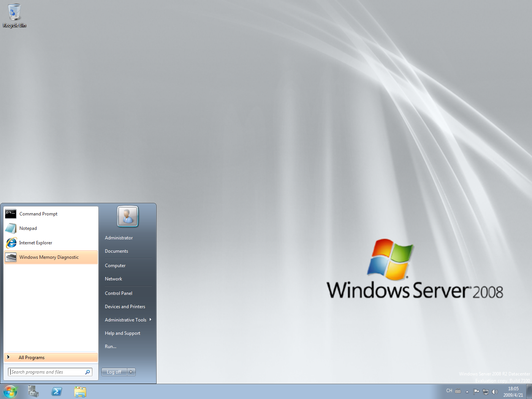Click the CH language indicator
532x399 pixels.
click(449, 391)
